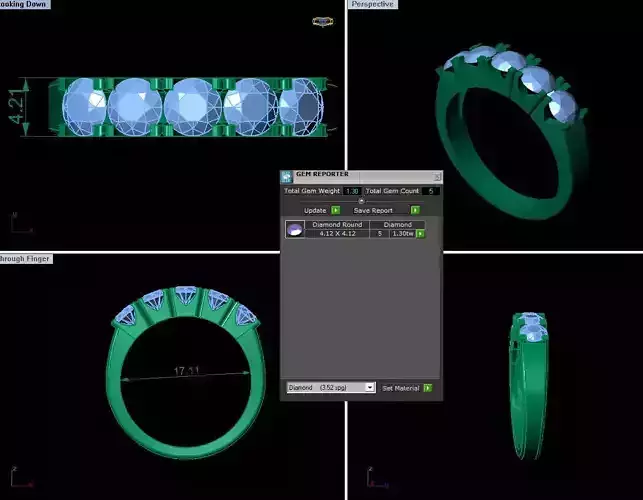This screenshot has height=500, width=643.
Task: Click the green arrow next to Save Report
Action: [415, 210]
